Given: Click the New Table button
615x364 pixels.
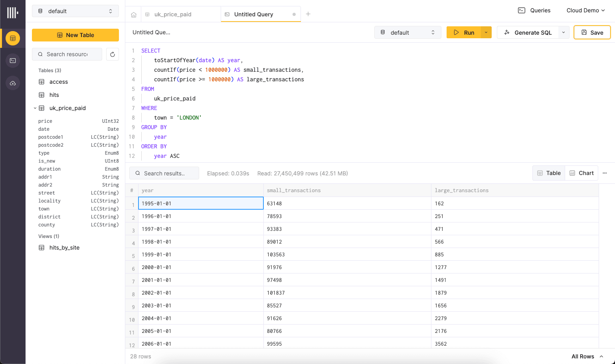Looking at the screenshot, I should click(x=75, y=35).
